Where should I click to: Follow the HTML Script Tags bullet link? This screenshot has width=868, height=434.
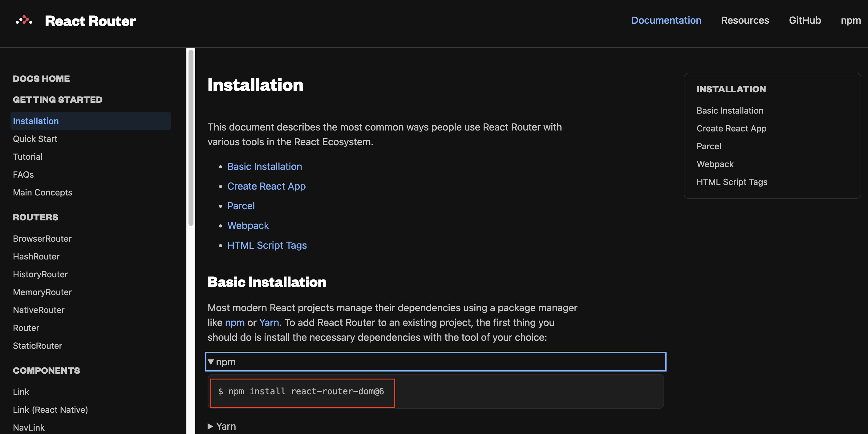267,245
